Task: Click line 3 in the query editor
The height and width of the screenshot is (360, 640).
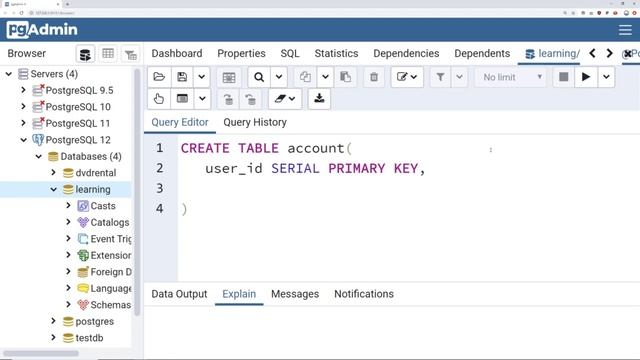Action: click(x=408, y=188)
